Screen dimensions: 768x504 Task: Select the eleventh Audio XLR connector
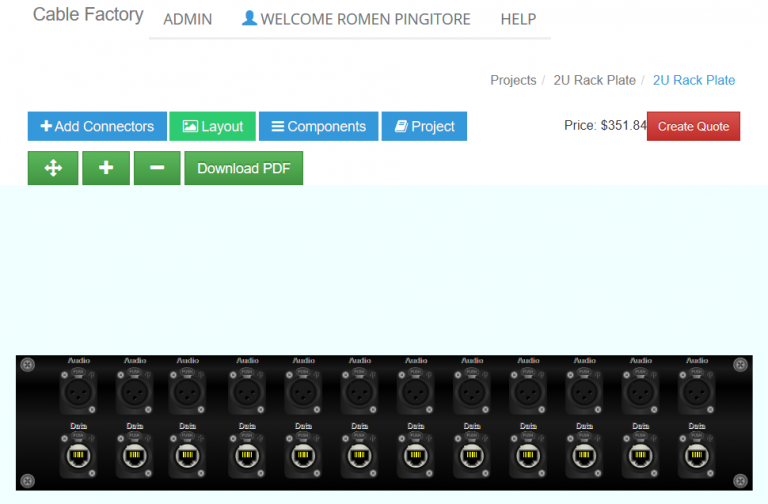tap(641, 391)
